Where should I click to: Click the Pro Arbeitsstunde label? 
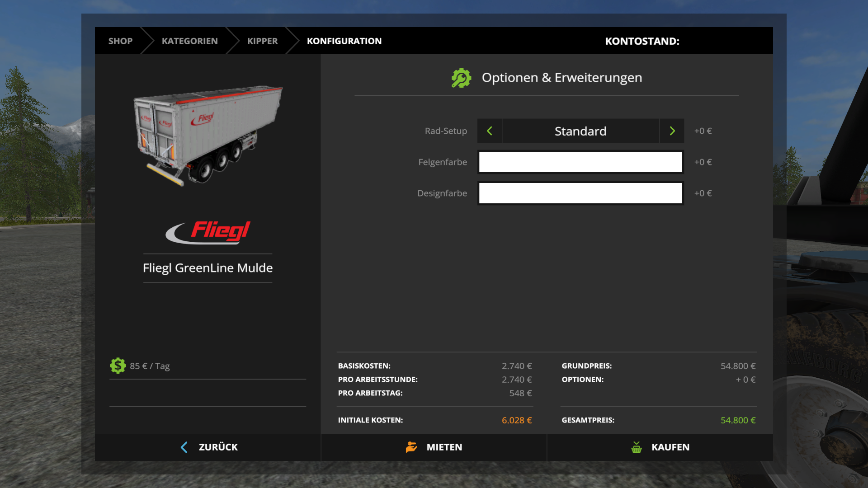pos(378,380)
